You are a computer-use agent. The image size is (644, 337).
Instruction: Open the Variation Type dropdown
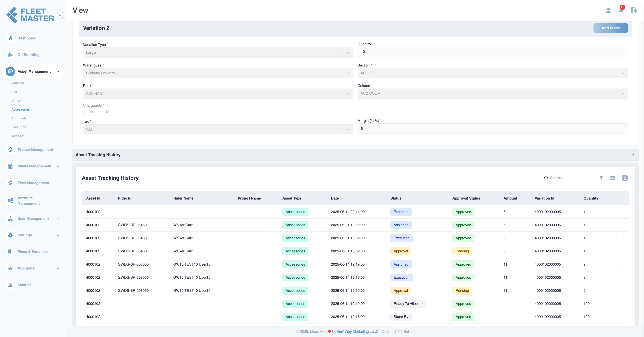(x=218, y=53)
